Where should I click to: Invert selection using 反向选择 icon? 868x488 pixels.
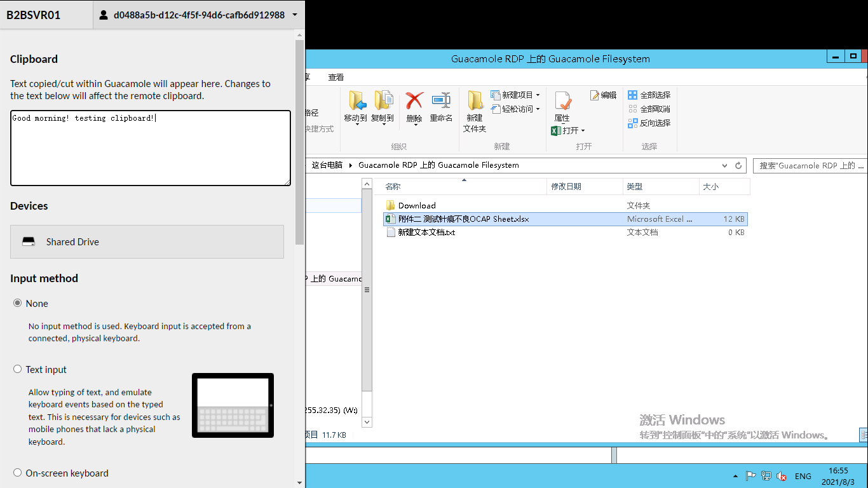coord(649,123)
